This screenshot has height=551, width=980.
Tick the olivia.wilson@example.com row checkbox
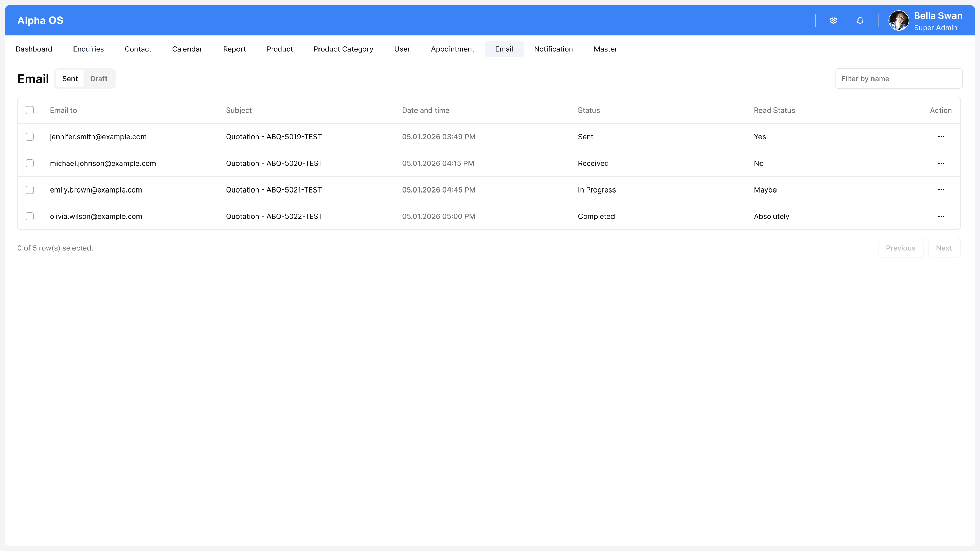tap(30, 216)
